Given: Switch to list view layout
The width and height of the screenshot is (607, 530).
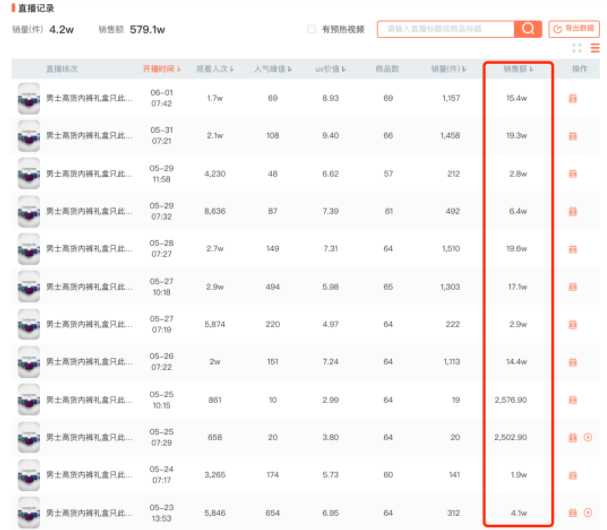Looking at the screenshot, I should [x=594, y=47].
